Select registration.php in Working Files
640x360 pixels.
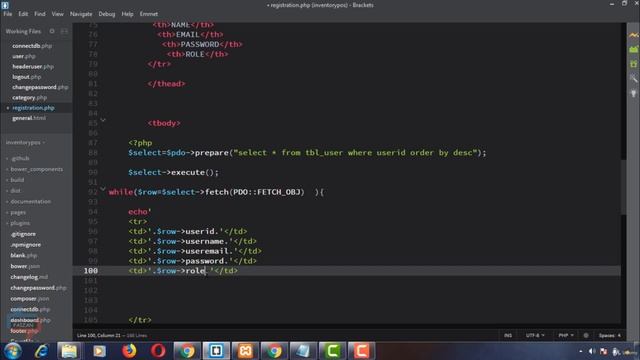pos(33,108)
